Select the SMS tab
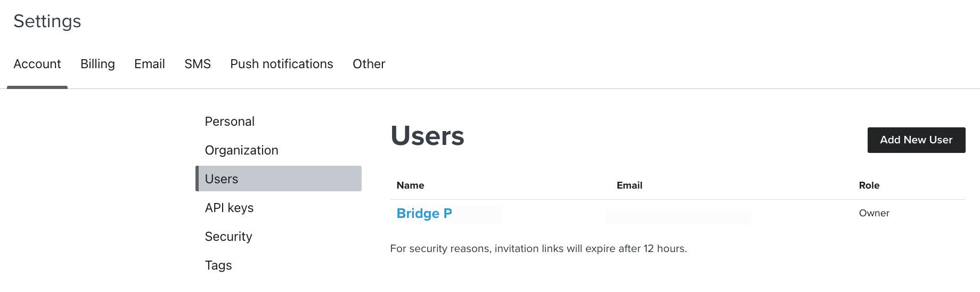980x292 pixels. click(x=198, y=64)
